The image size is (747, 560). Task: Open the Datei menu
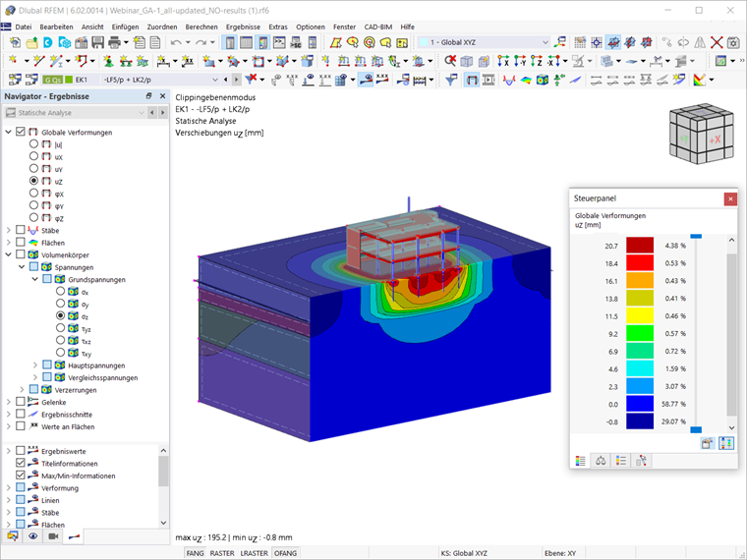24,27
